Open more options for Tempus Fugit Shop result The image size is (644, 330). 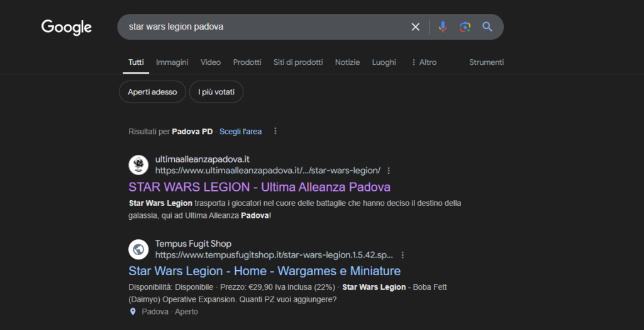click(x=402, y=255)
